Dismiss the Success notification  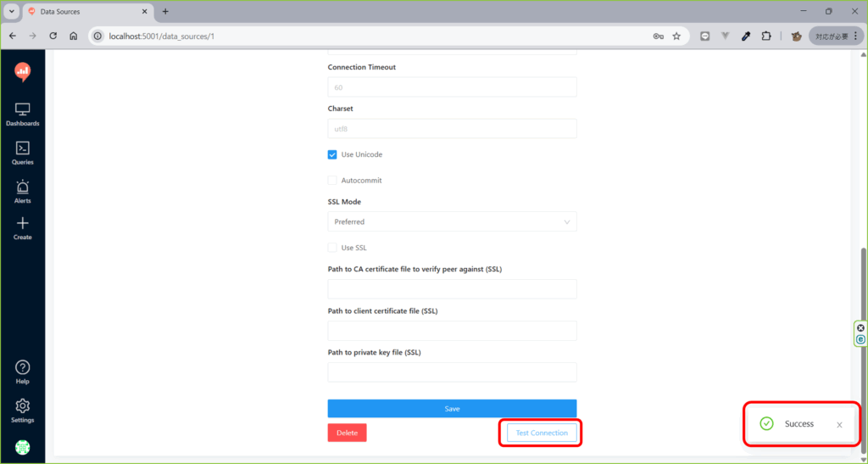point(839,424)
